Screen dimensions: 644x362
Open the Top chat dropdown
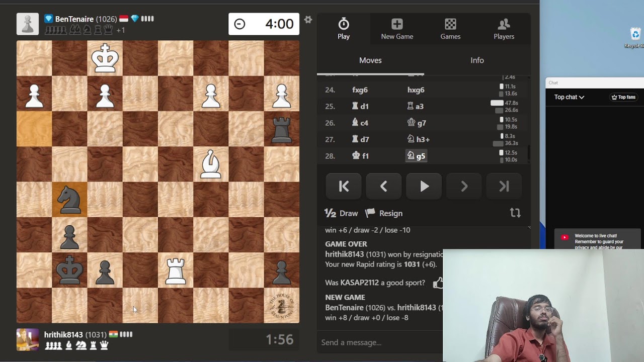(x=569, y=97)
